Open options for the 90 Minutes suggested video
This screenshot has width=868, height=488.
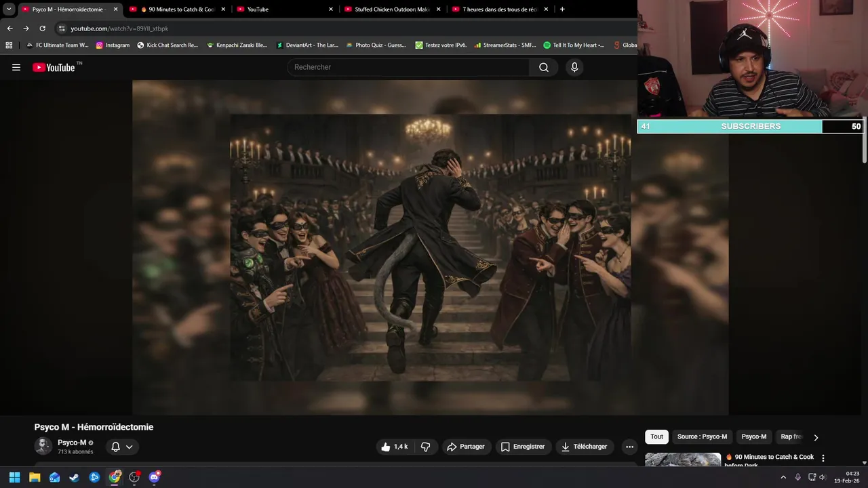pos(823,458)
